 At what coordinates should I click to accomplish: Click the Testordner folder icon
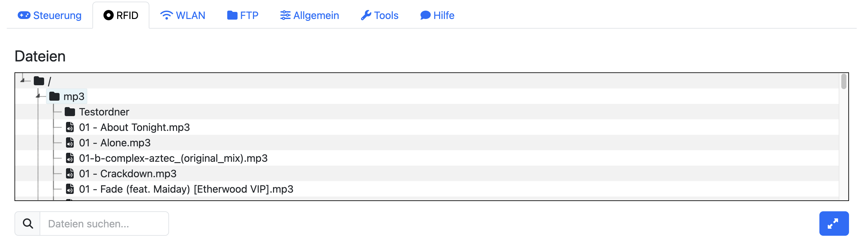point(70,112)
